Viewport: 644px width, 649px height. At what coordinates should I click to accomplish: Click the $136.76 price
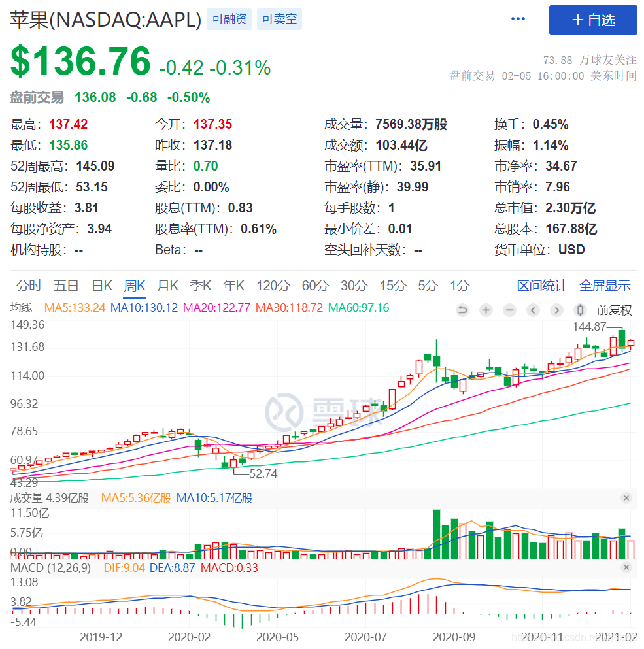80,61
